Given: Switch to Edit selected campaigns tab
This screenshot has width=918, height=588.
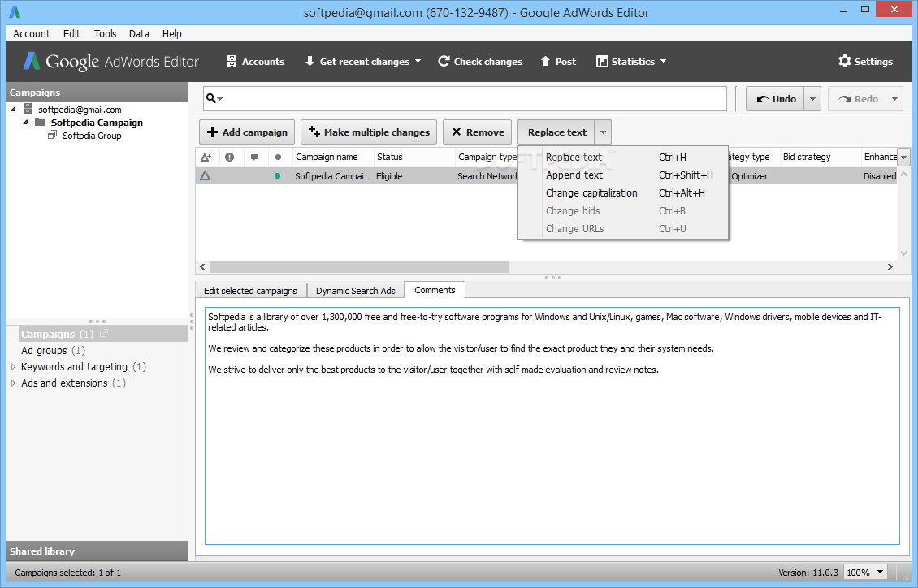Looking at the screenshot, I should [250, 291].
